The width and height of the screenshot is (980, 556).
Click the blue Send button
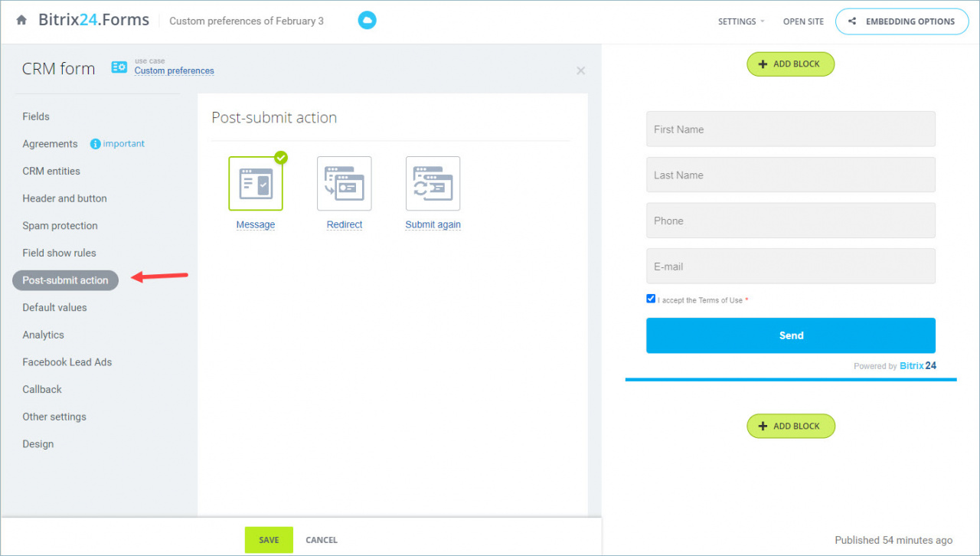click(x=791, y=335)
